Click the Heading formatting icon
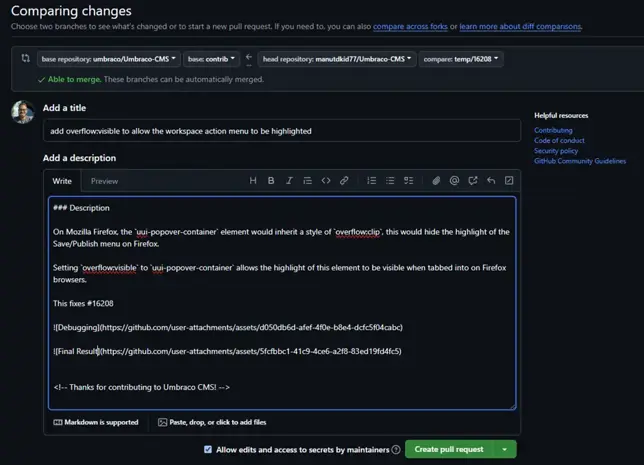The width and height of the screenshot is (644, 465). click(253, 181)
